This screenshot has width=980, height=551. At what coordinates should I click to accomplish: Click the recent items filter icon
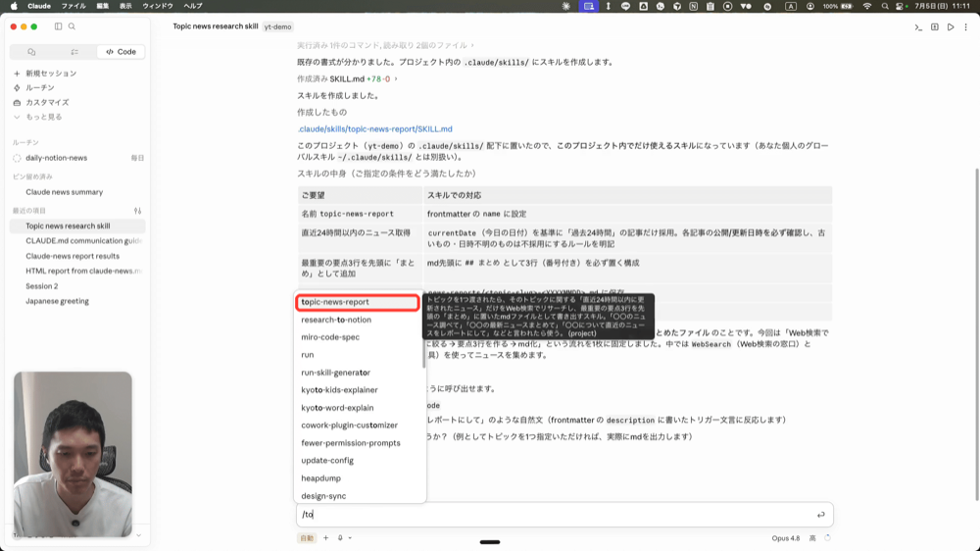137,211
